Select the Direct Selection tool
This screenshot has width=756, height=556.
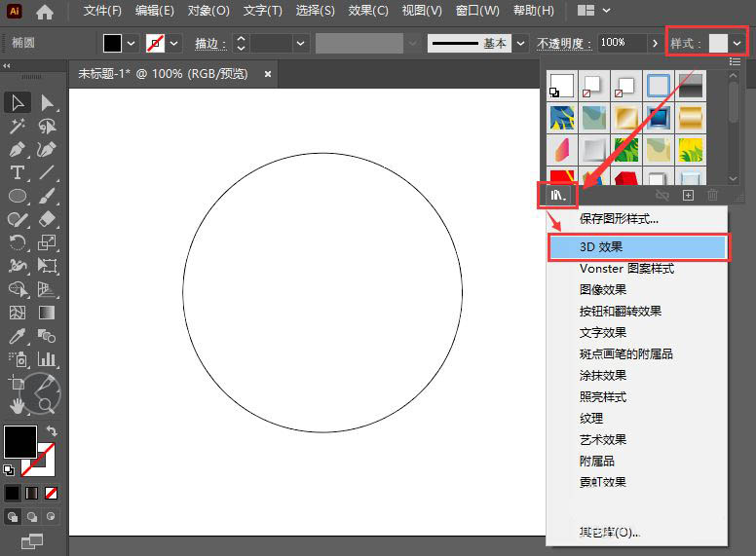tap(47, 103)
